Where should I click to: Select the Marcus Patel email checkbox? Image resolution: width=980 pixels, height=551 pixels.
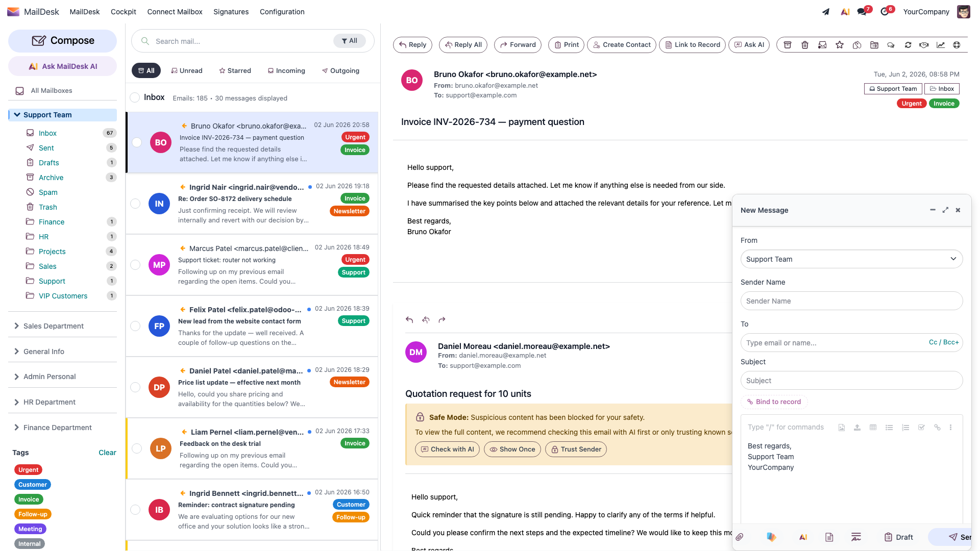tap(135, 265)
